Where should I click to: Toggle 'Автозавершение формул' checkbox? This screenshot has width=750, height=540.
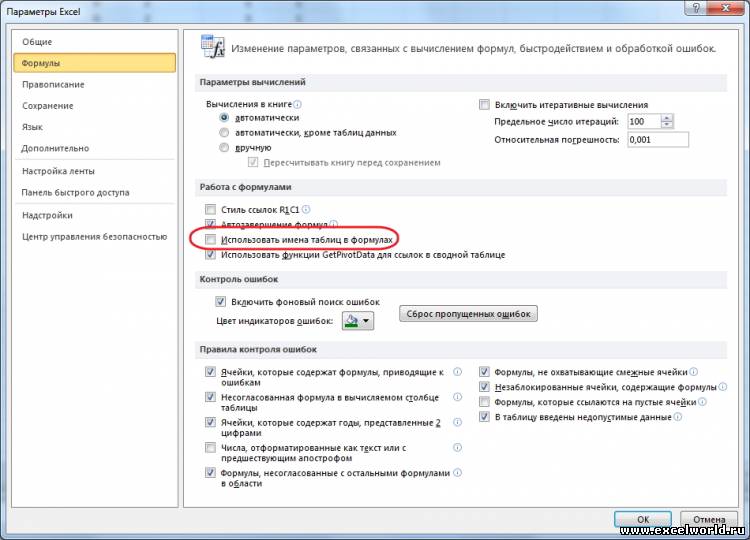[x=210, y=224]
